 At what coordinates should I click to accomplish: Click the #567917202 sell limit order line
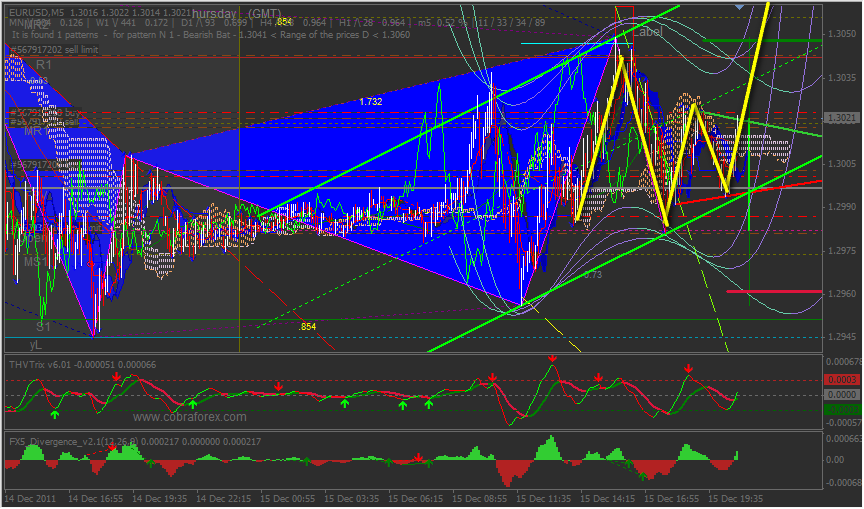click(54, 50)
